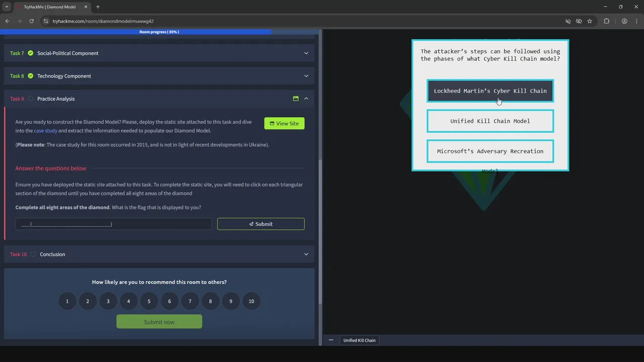Select rating 1 for recommending the room
Image resolution: width=644 pixels, height=362 pixels.
67,301
